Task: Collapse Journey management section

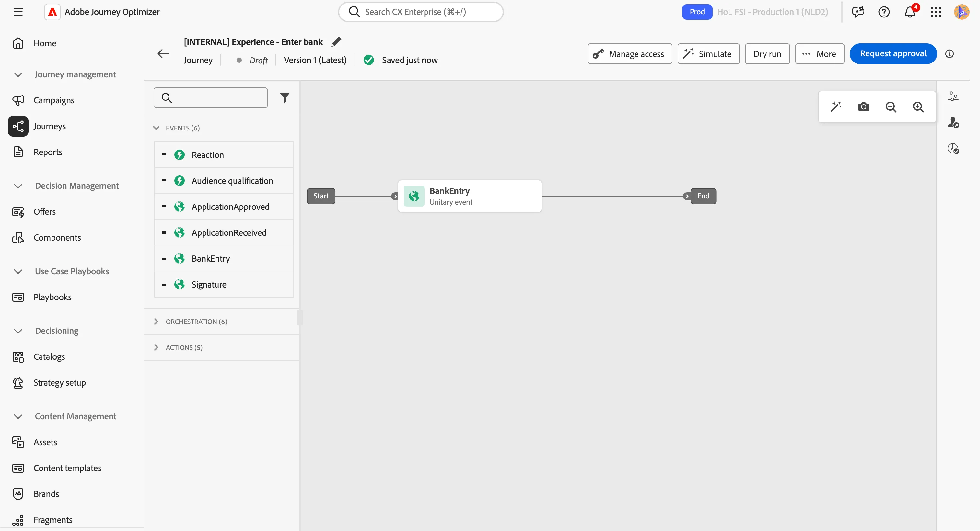Action: pos(18,74)
